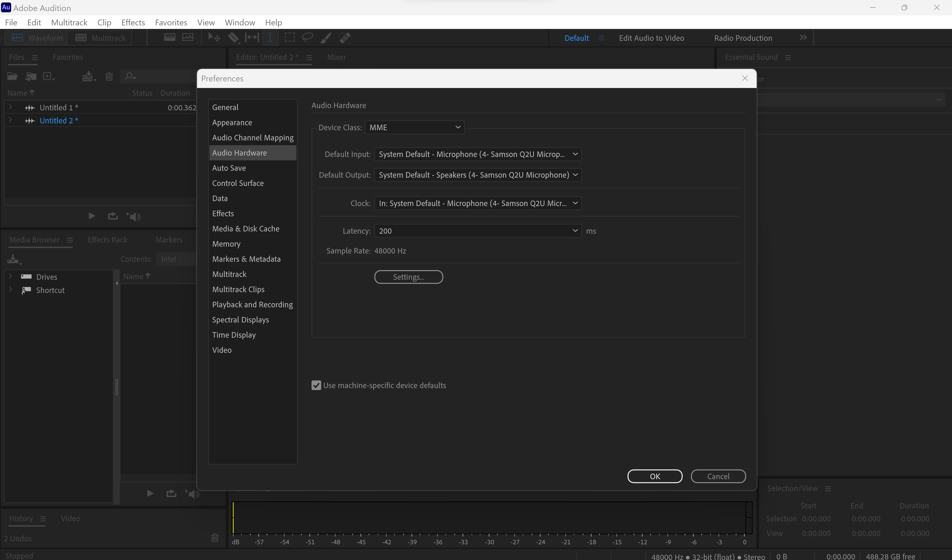Select the Spot Healing Brush tool
952x560 pixels.
(x=345, y=38)
